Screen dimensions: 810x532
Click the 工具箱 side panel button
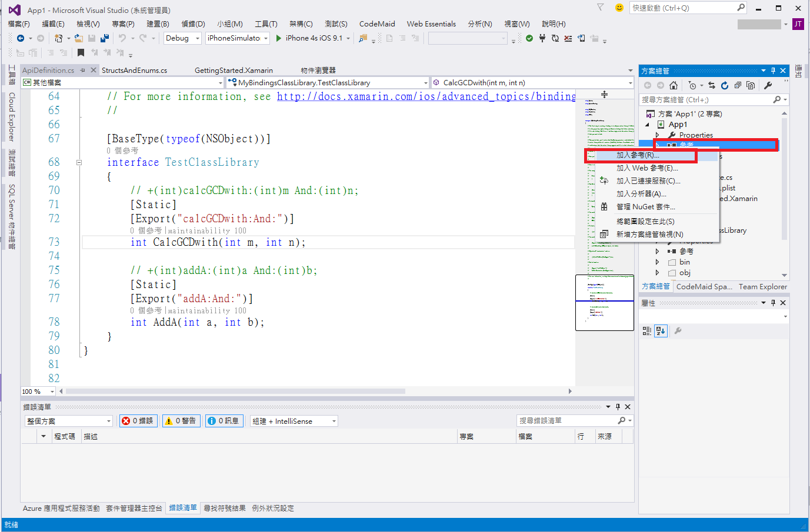coord(11,75)
